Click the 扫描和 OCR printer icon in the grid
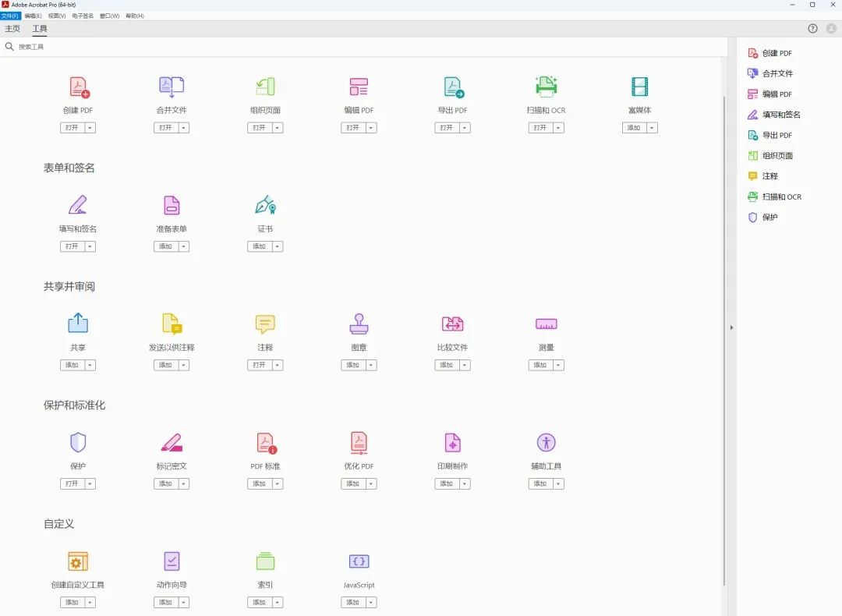 coord(546,87)
